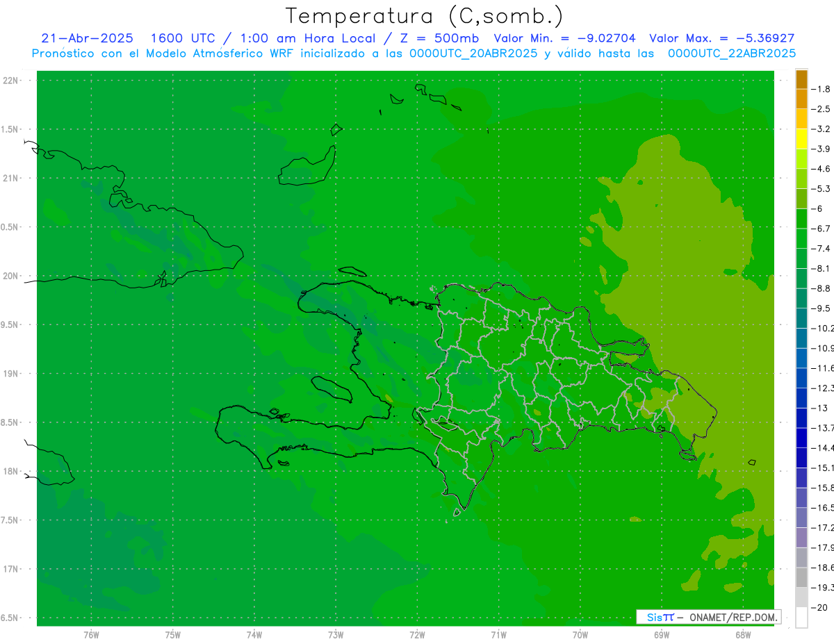
Task: Click legend value '-5.3'
Action: (x=821, y=189)
